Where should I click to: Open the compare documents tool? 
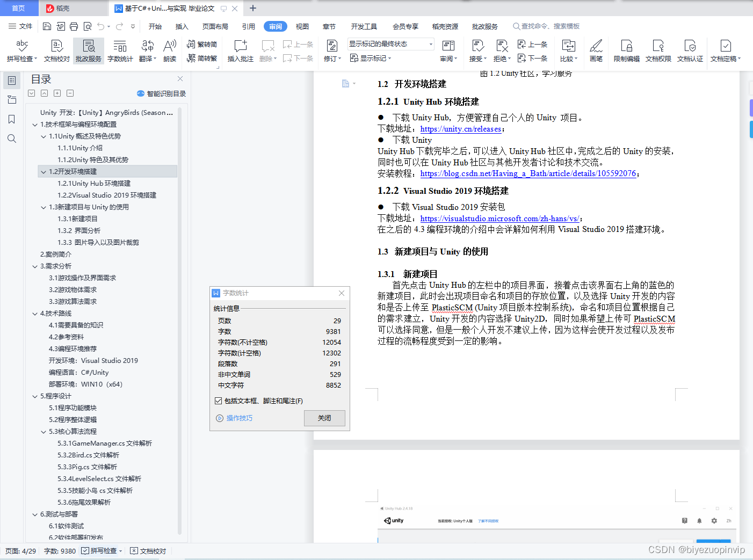pos(568,50)
